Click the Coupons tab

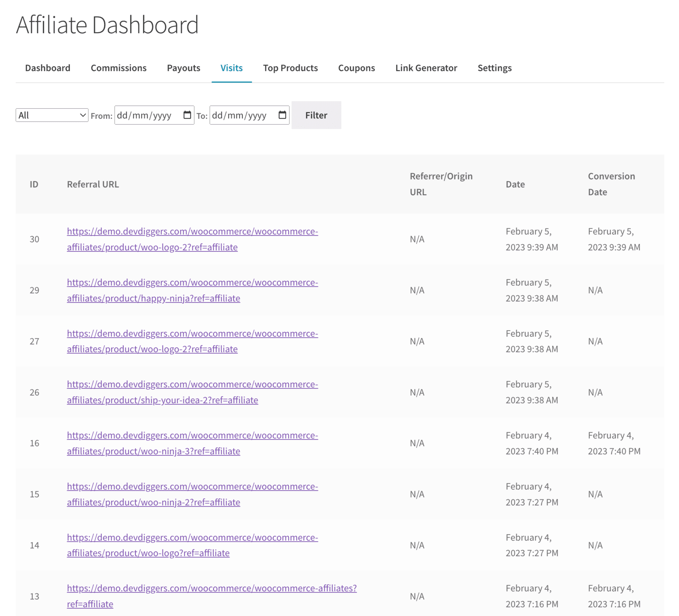tap(356, 67)
